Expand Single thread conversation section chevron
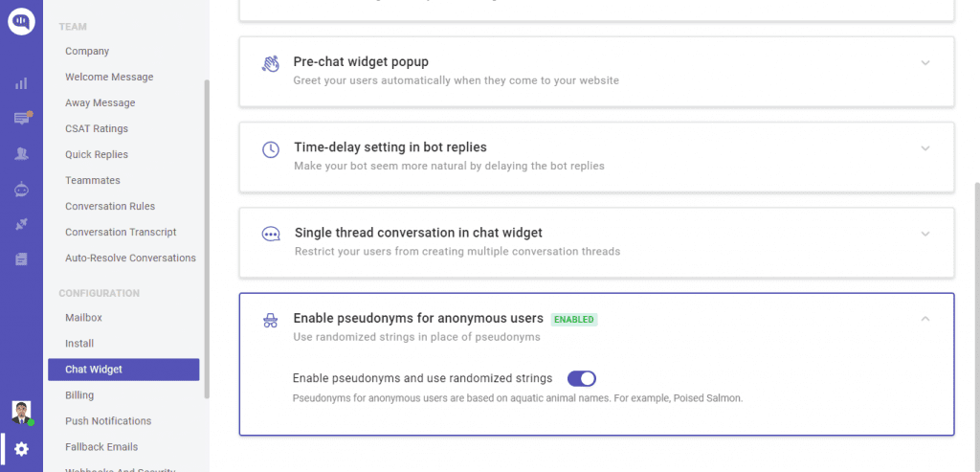This screenshot has height=472, width=980. [925, 234]
